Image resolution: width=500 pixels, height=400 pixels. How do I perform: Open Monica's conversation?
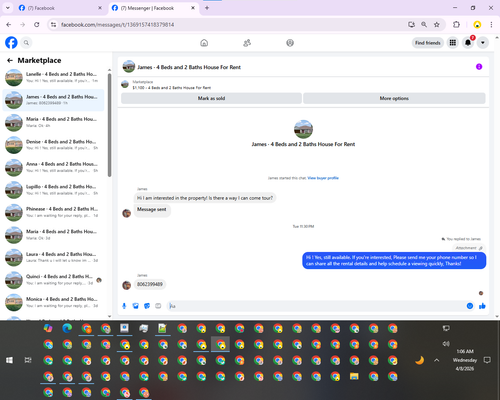pyautogui.click(x=53, y=302)
